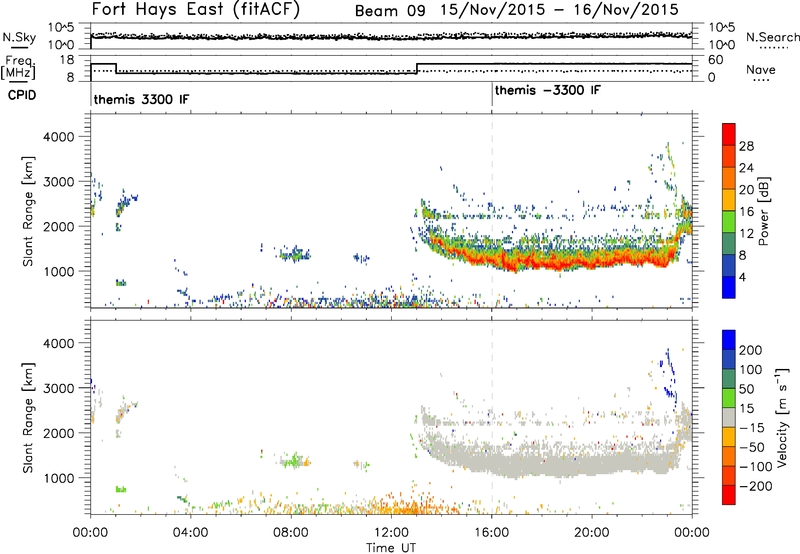
Task: Click the '12:00' time axis tick
Action: (391, 533)
